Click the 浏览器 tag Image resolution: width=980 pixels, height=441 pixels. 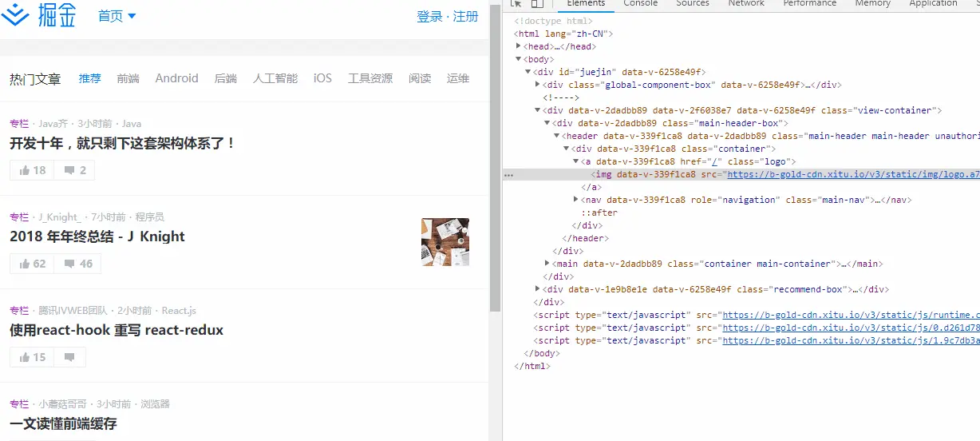pos(155,404)
